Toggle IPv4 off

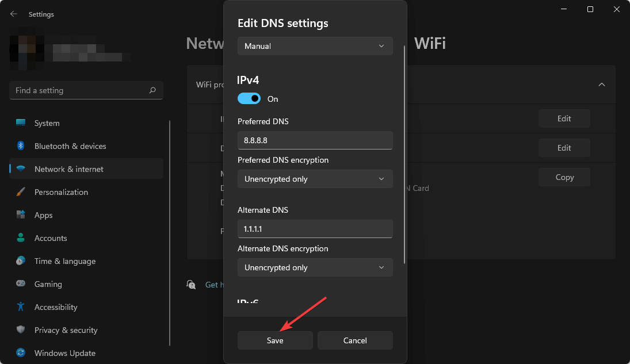pos(249,98)
